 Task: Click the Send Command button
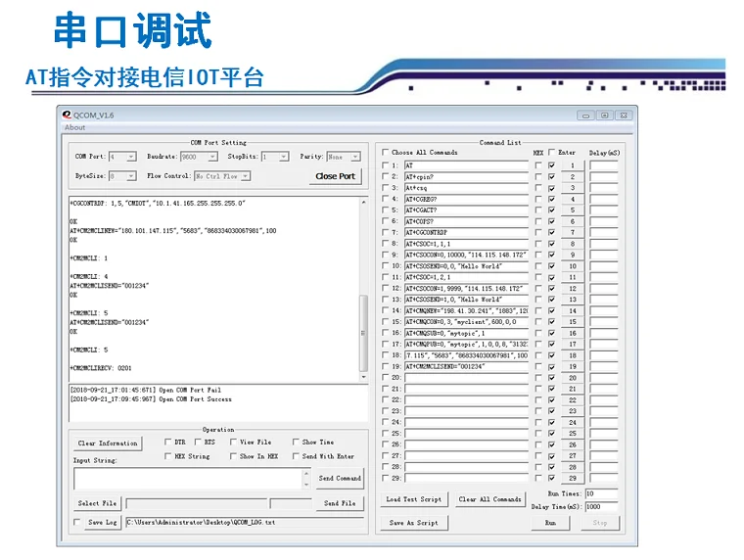tap(340, 479)
